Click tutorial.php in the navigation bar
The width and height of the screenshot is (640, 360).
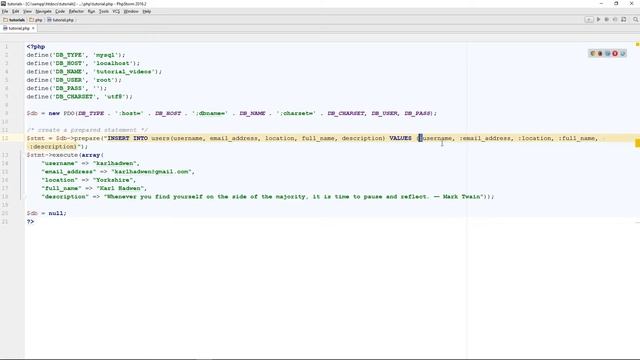coord(60,20)
